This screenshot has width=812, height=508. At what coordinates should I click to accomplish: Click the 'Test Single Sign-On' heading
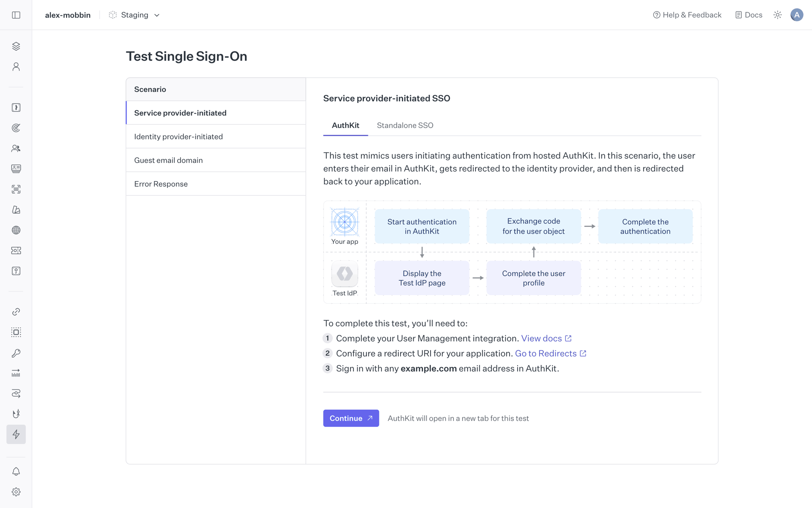tap(187, 56)
